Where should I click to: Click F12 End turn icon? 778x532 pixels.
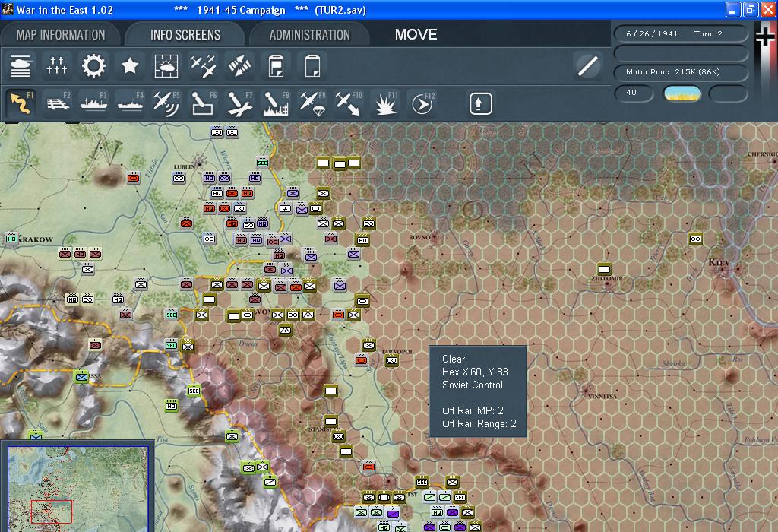[422, 103]
